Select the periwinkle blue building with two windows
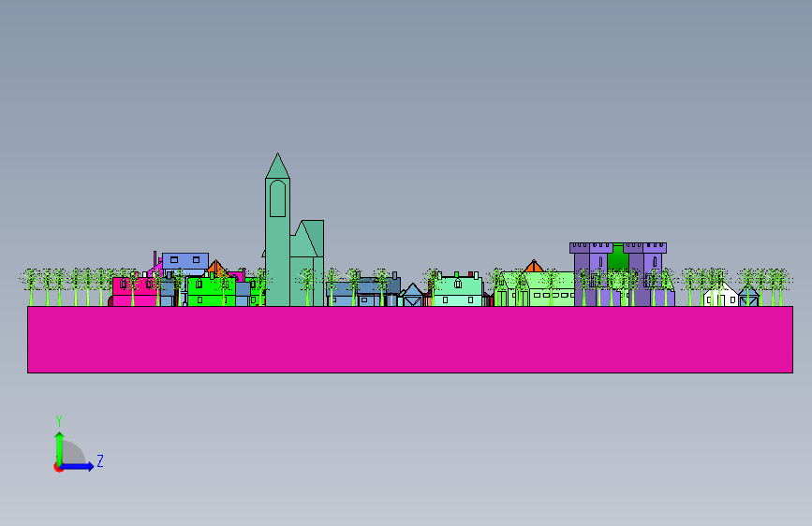 185,260
